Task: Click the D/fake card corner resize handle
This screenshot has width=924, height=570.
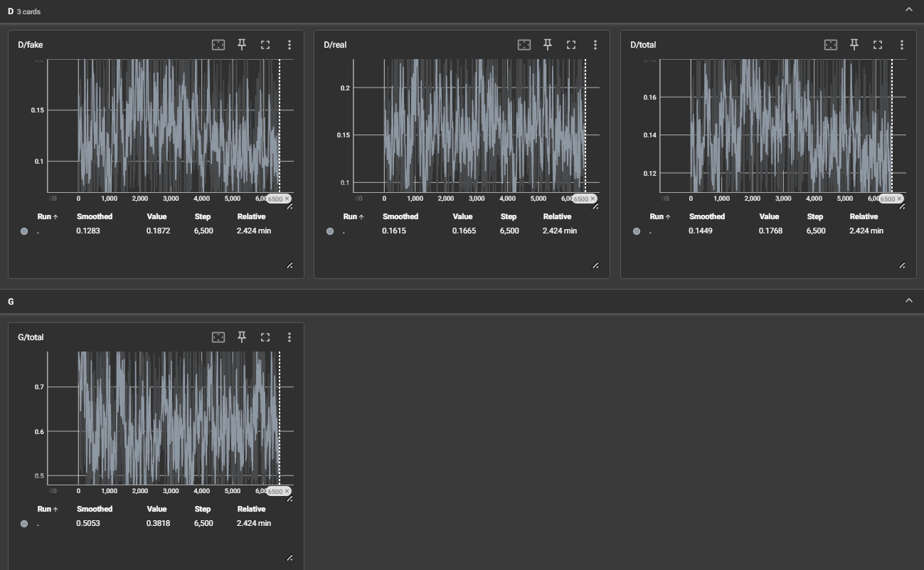Action: (290, 265)
